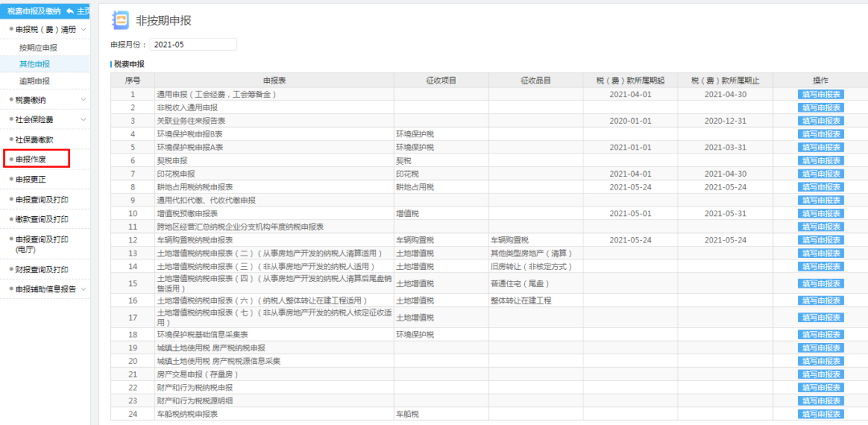
Task: Click the 序号 column header
Action: coord(133,80)
